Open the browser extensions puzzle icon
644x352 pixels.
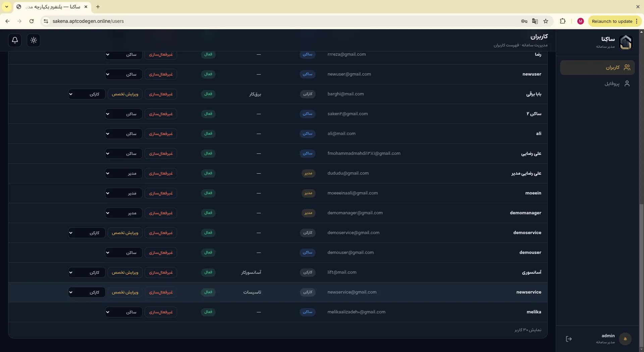(x=562, y=21)
